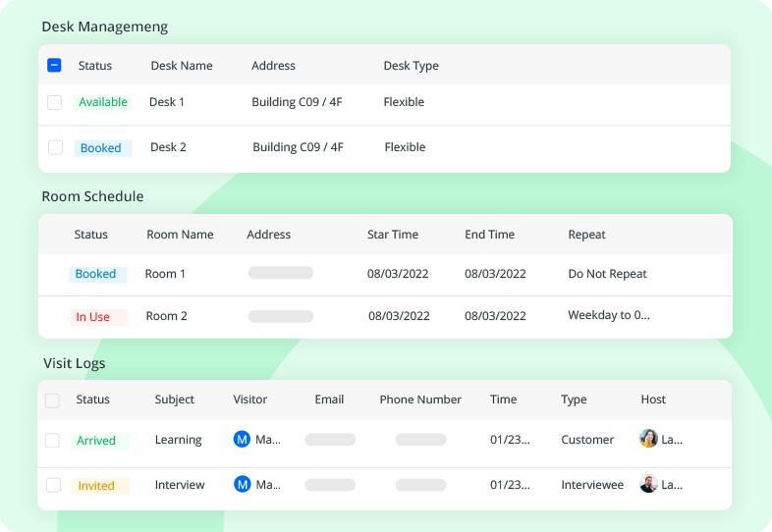772x532 pixels.
Task: Select the Desk 2 row checkbox
Action: tap(55, 147)
